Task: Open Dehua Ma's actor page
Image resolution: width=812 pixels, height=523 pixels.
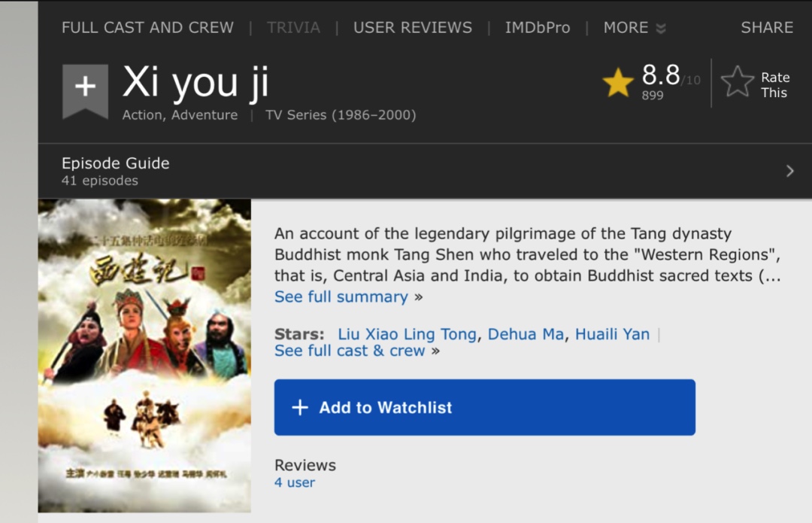Action: [x=526, y=334]
